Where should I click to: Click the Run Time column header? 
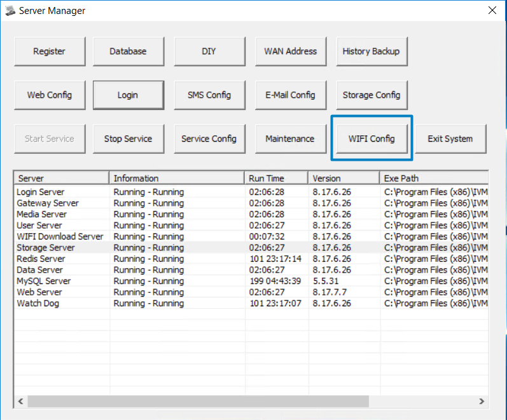[x=276, y=178]
